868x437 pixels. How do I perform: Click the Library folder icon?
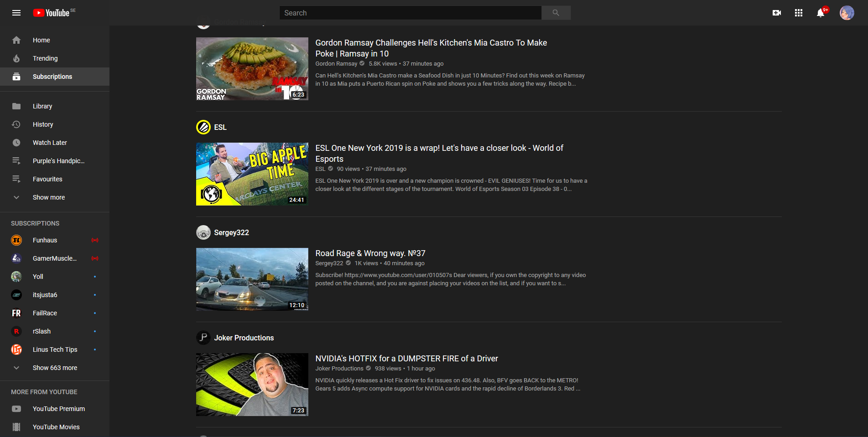point(16,106)
